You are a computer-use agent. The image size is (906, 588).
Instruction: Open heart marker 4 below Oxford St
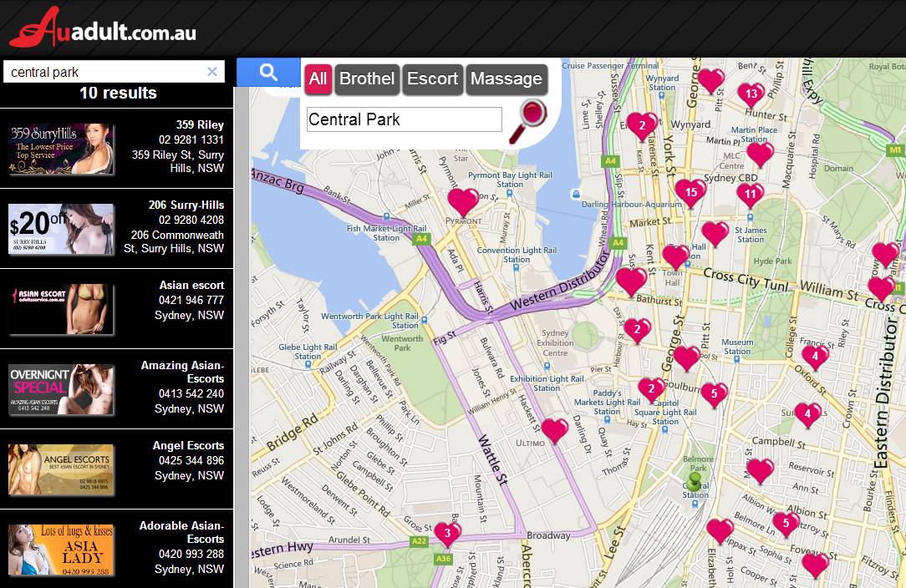[807, 415]
